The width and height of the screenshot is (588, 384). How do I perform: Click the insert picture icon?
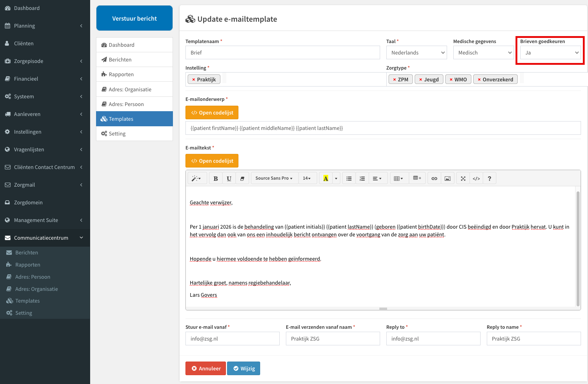[447, 179]
